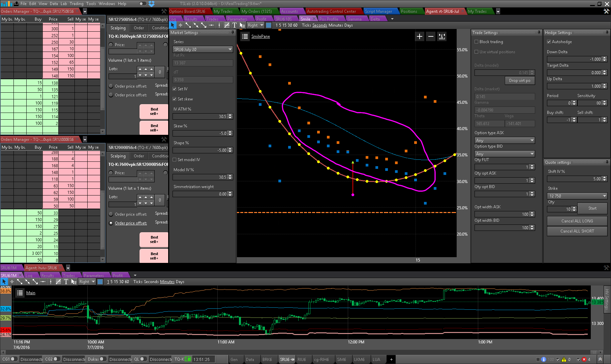Screen dimensions: 611x364
Task: Select the crosshair tool in Smile chart toolbar
Action: (x=181, y=25)
